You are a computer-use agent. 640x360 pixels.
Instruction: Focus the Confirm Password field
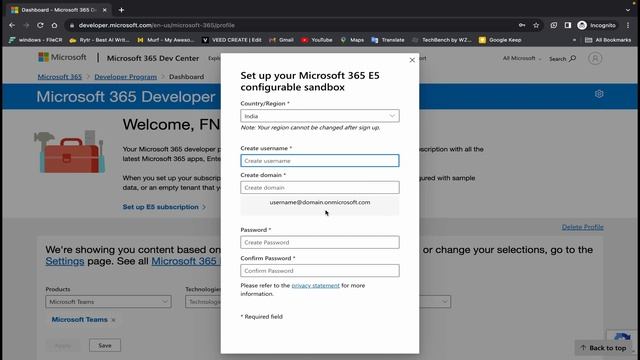(320, 271)
